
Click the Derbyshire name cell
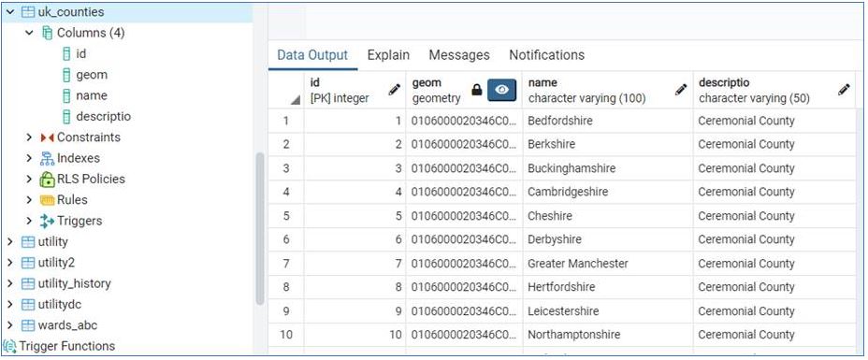click(x=608, y=239)
